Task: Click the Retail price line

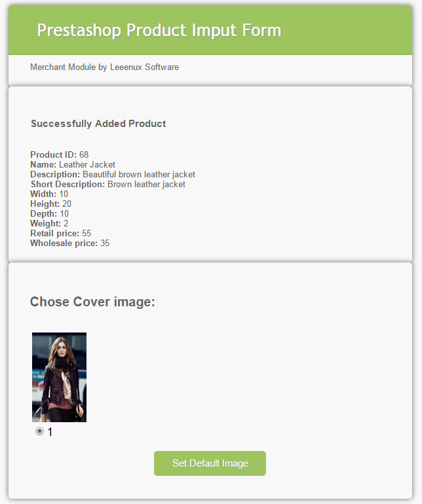Action: [60, 234]
